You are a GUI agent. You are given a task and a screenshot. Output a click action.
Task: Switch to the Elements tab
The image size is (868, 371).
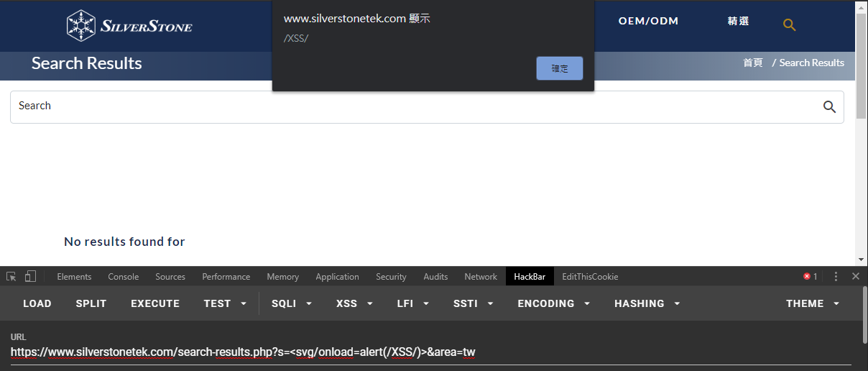[74, 276]
